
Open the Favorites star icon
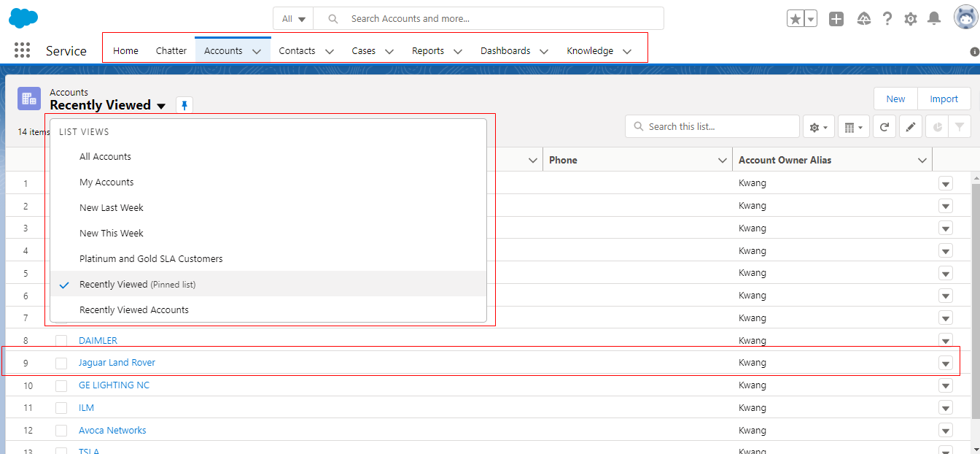(x=795, y=19)
